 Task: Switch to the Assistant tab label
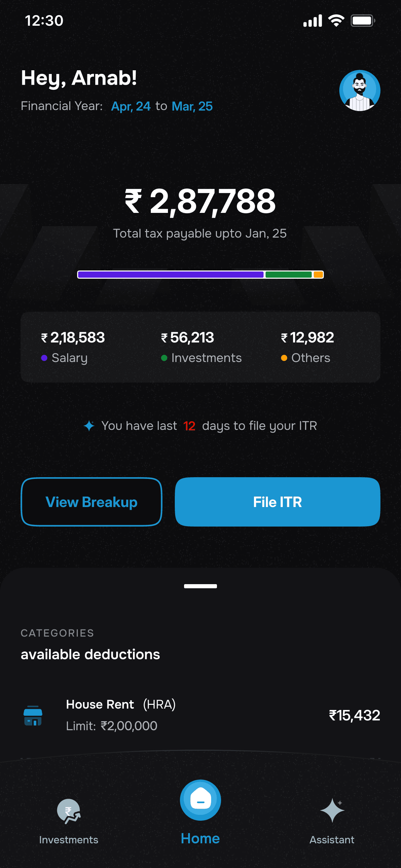[332, 840]
